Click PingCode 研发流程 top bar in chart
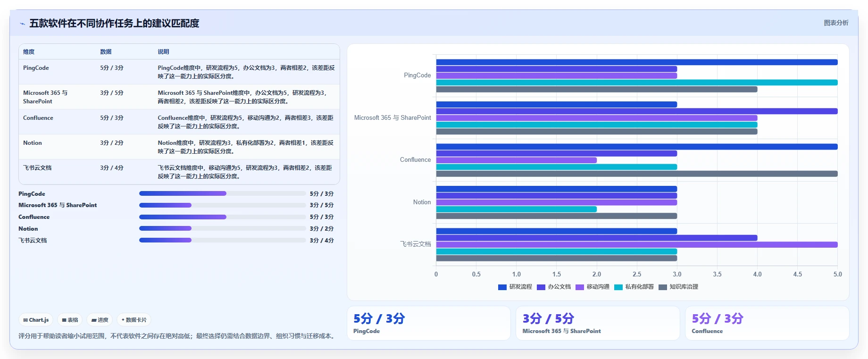 (637, 62)
